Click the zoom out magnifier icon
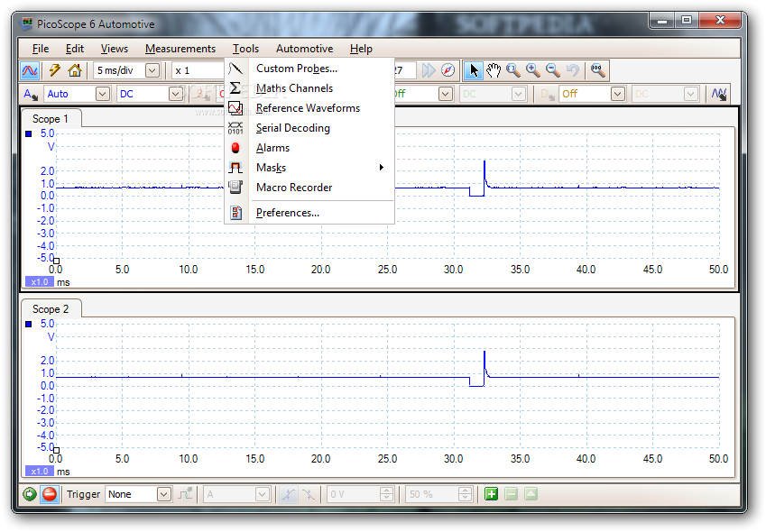Viewport: 766px width, 532px height. tap(553, 70)
